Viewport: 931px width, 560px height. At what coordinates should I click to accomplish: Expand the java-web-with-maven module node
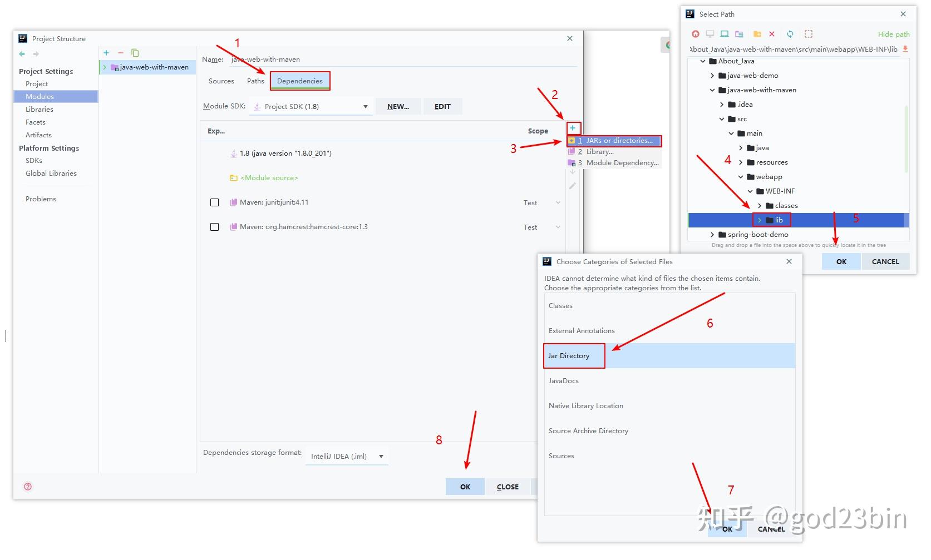[105, 67]
